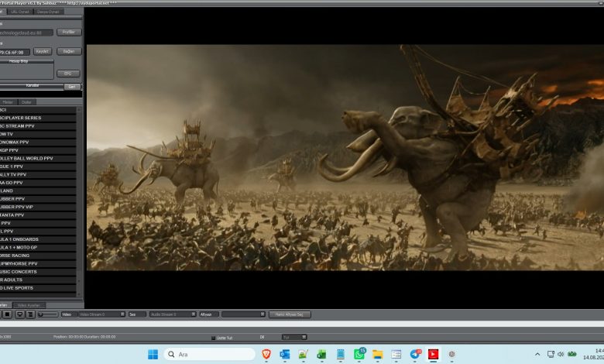The width and height of the screenshot is (604, 364).
Task: Open the Video Stream 0 dropdown
Action: (101, 314)
